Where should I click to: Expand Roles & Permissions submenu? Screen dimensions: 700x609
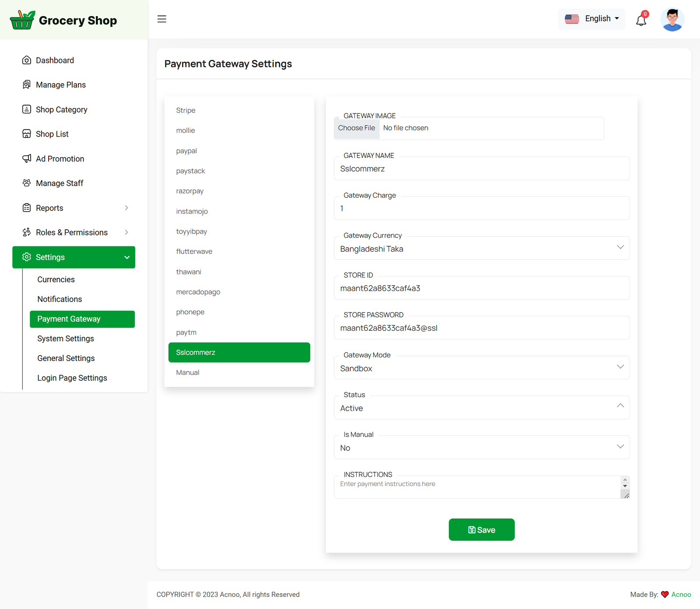tap(126, 232)
